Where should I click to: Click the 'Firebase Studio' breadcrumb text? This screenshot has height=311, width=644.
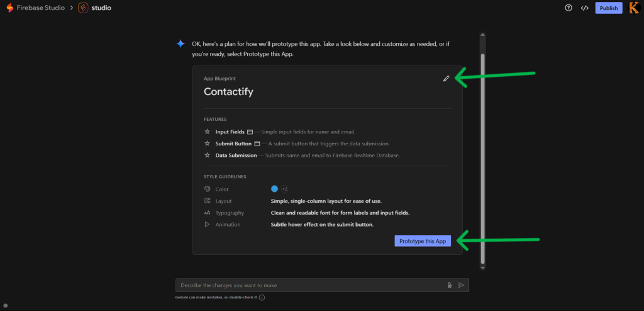41,8
